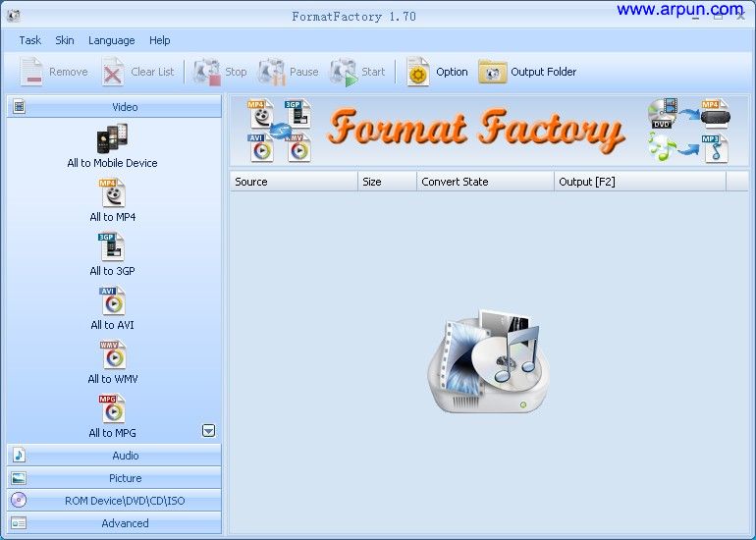756x540 pixels.
Task: Click the Clear List red X icon
Action: click(x=113, y=72)
